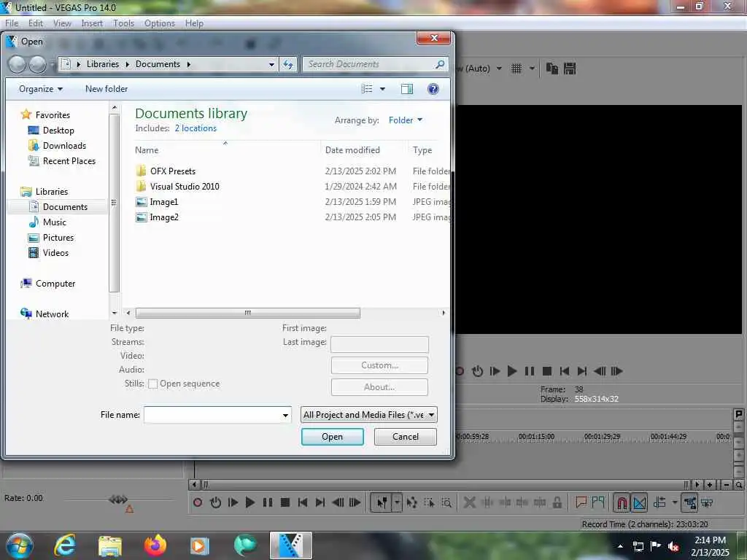Click the Delete X icon in timeline toolbar
This screenshot has height=560, width=747.
tap(470, 502)
